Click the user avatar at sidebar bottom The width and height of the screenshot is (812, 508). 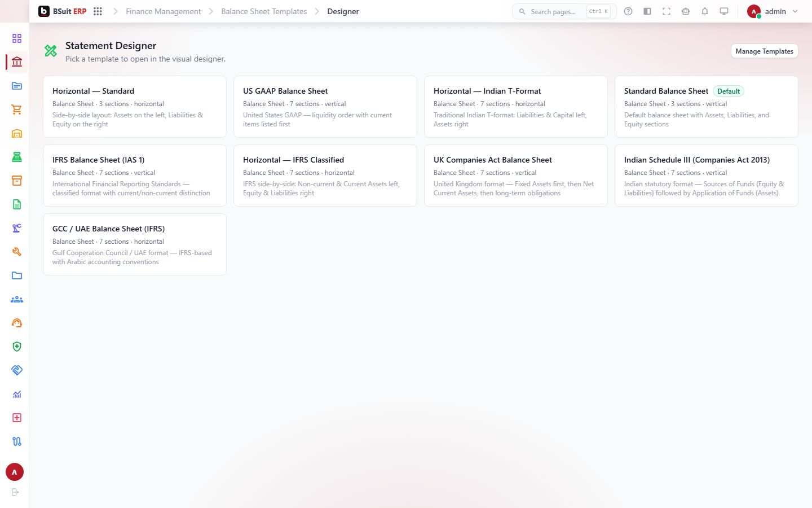[15, 472]
